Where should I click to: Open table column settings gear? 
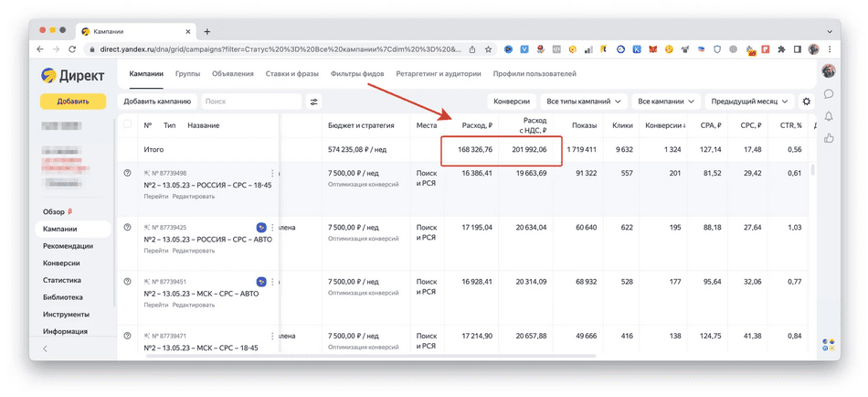tap(806, 102)
